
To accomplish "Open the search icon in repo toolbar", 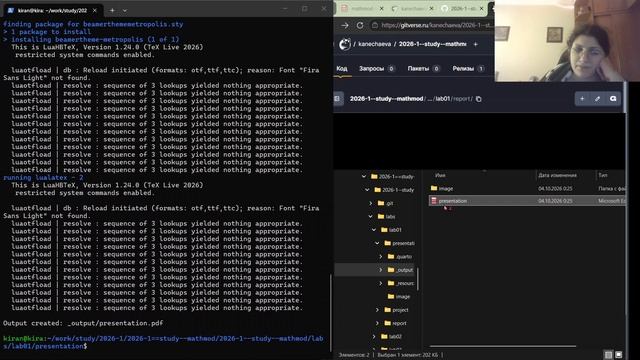I will coord(613,99).
